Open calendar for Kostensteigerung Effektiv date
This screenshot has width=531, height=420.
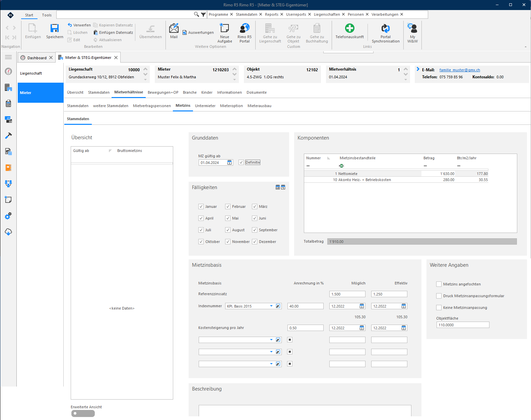(404, 328)
